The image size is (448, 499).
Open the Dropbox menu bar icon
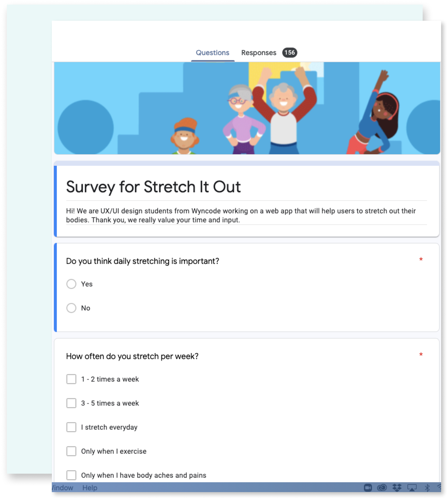coord(397,487)
